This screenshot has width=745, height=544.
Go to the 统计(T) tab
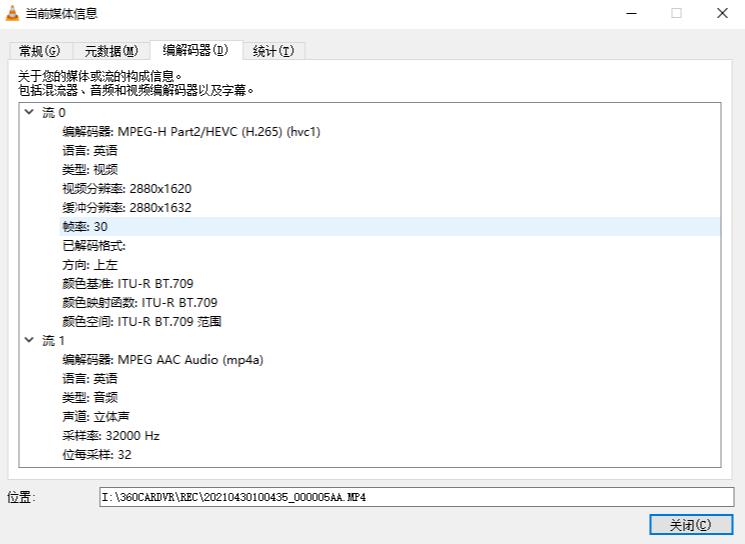pos(273,51)
